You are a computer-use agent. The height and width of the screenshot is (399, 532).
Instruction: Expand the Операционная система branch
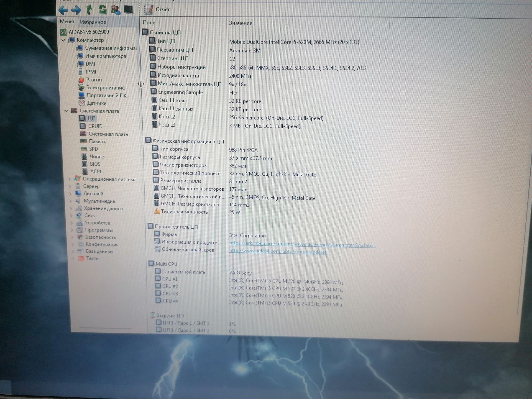point(70,179)
